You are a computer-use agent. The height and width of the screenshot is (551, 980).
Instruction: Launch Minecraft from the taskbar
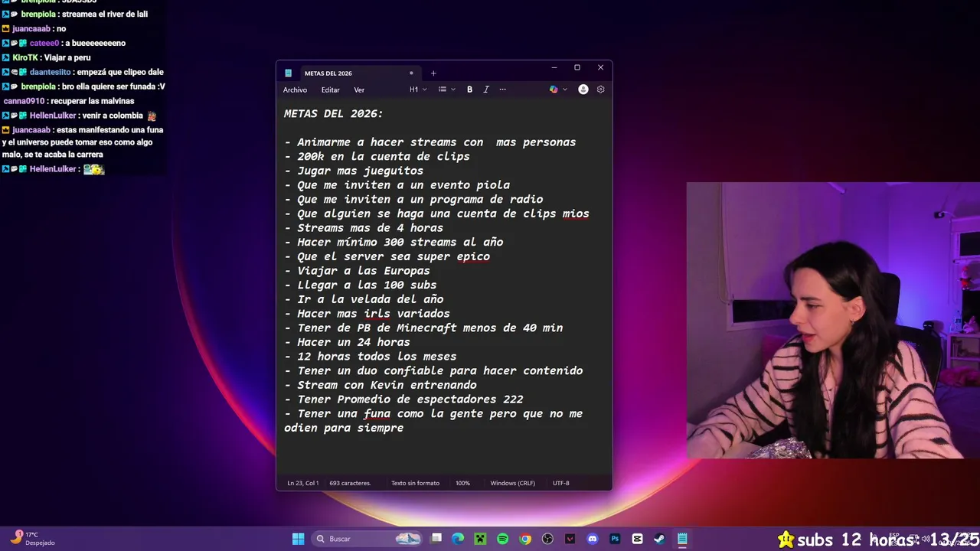coord(480,539)
